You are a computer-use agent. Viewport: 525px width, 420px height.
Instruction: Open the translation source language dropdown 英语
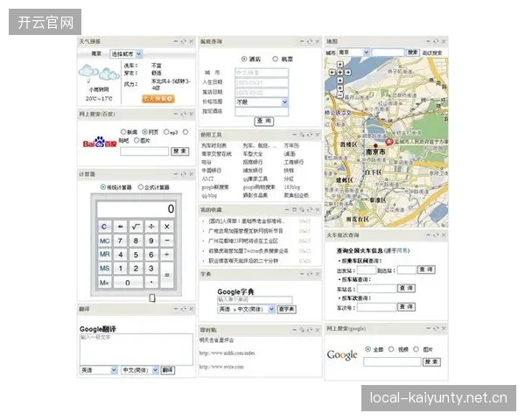click(x=98, y=370)
